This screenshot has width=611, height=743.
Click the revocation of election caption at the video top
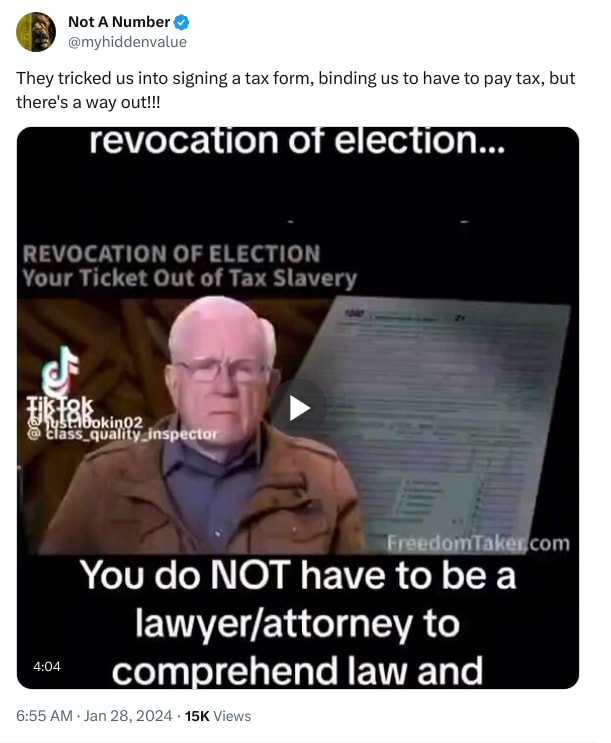tap(297, 141)
